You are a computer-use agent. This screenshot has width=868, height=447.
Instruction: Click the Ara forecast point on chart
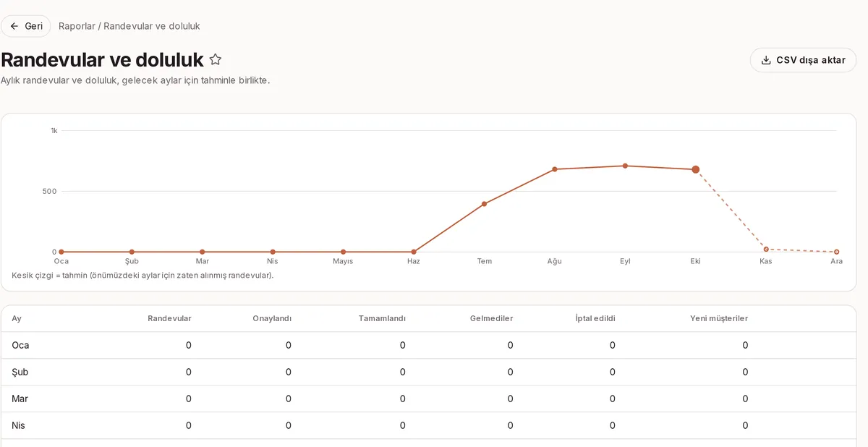836,252
